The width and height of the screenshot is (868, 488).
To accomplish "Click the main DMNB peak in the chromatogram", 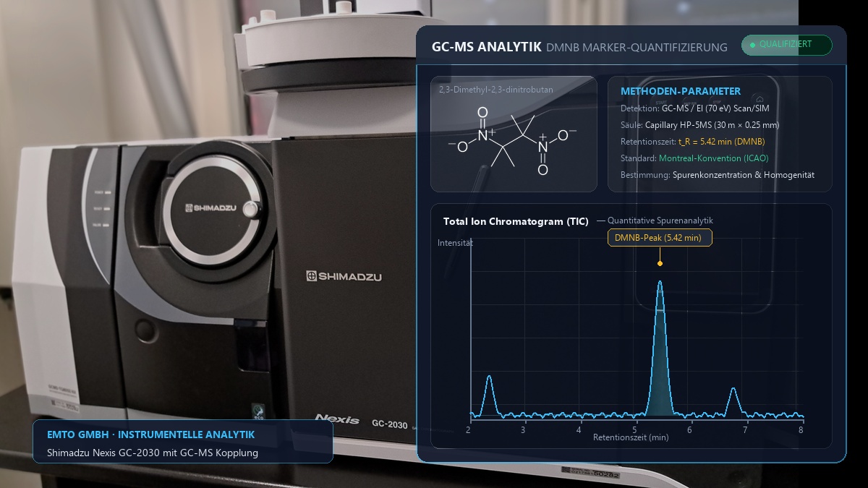I will point(660,347).
